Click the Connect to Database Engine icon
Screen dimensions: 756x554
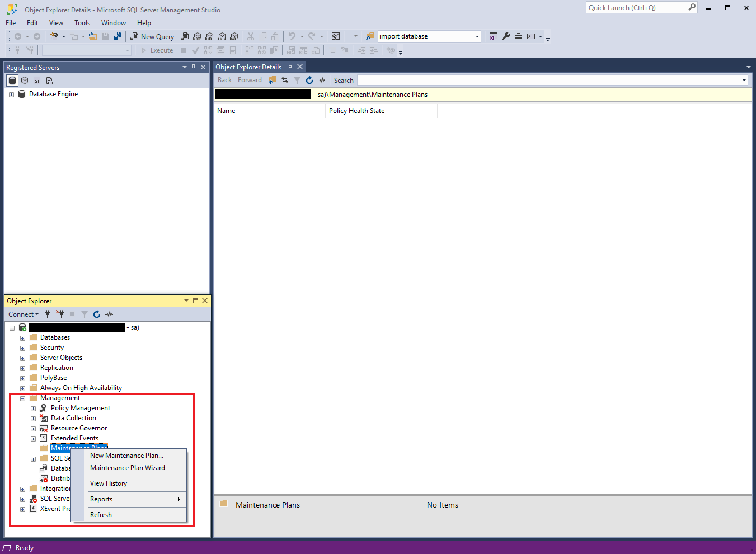pyautogui.click(x=48, y=314)
